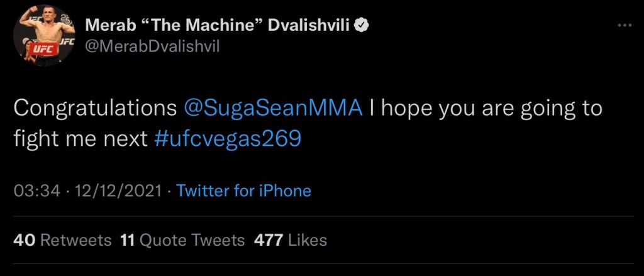Open the @SugaSeanMMA mention

[x=274, y=109]
